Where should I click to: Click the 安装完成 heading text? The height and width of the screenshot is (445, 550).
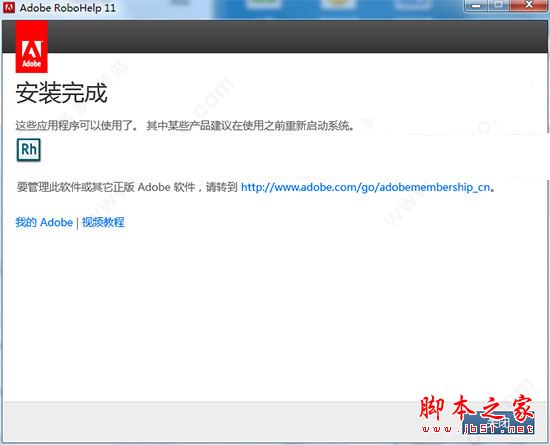pyautogui.click(x=61, y=93)
